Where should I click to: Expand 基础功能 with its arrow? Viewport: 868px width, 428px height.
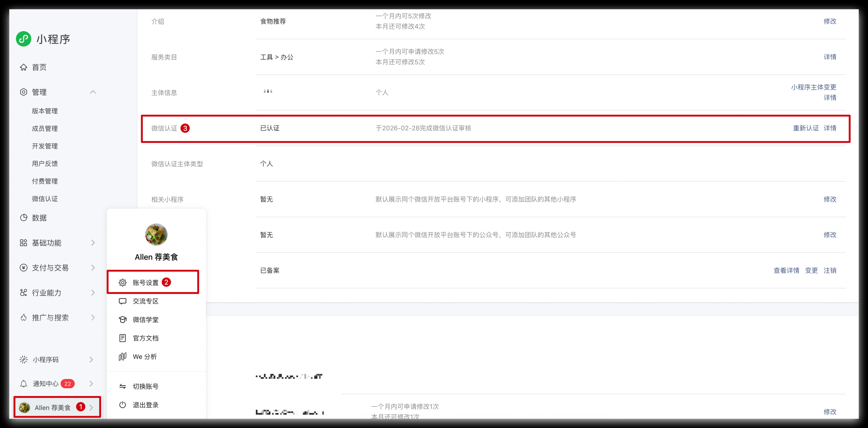(x=93, y=243)
